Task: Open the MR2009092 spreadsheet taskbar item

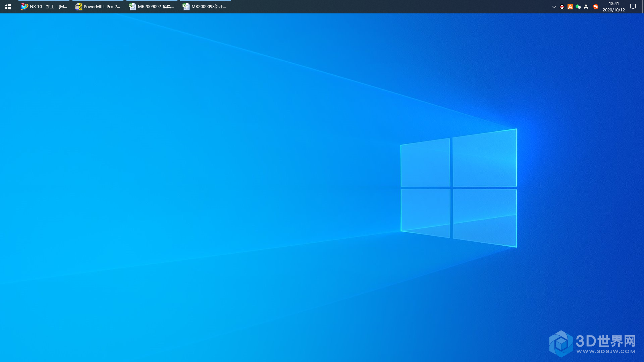Action: point(152,7)
